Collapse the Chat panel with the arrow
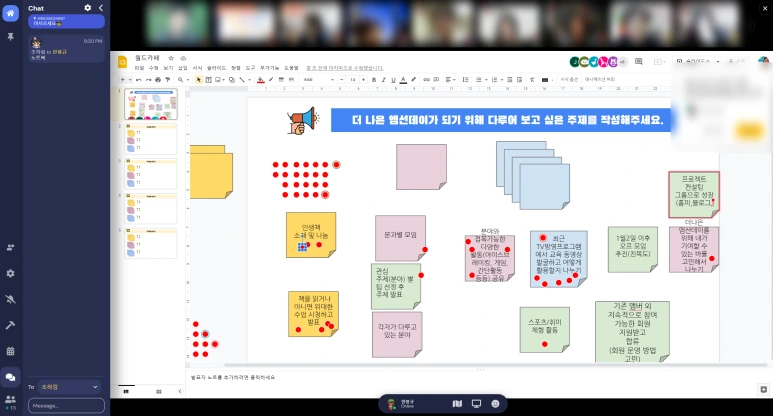The width and height of the screenshot is (773, 416). point(101,8)
